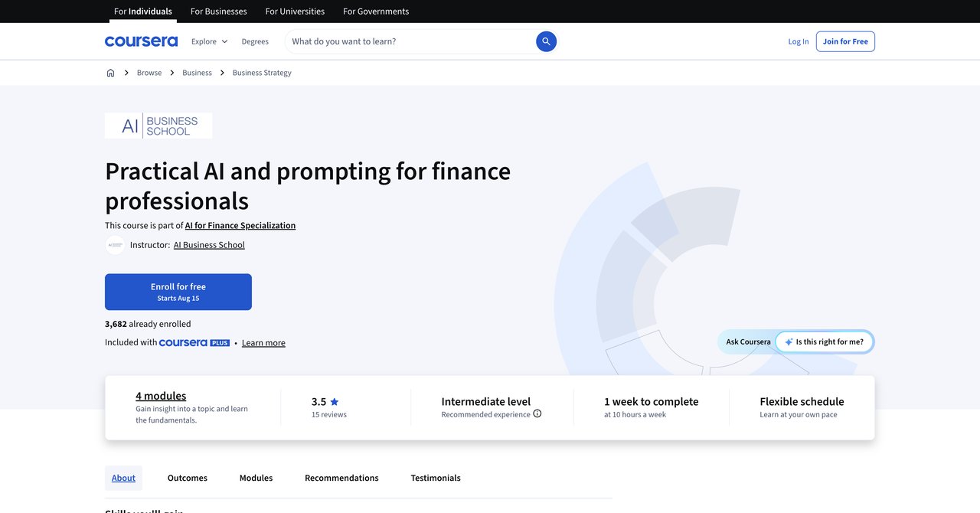Switch to the About tab
The height and width of the screenshot is (513, 980).
pyautogui.click(x=123, y=478)
